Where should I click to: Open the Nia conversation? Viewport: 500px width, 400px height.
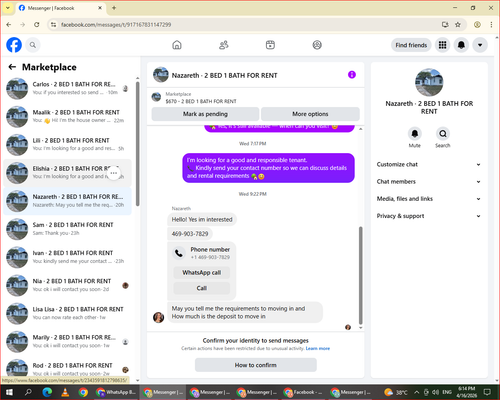(67, 285)
